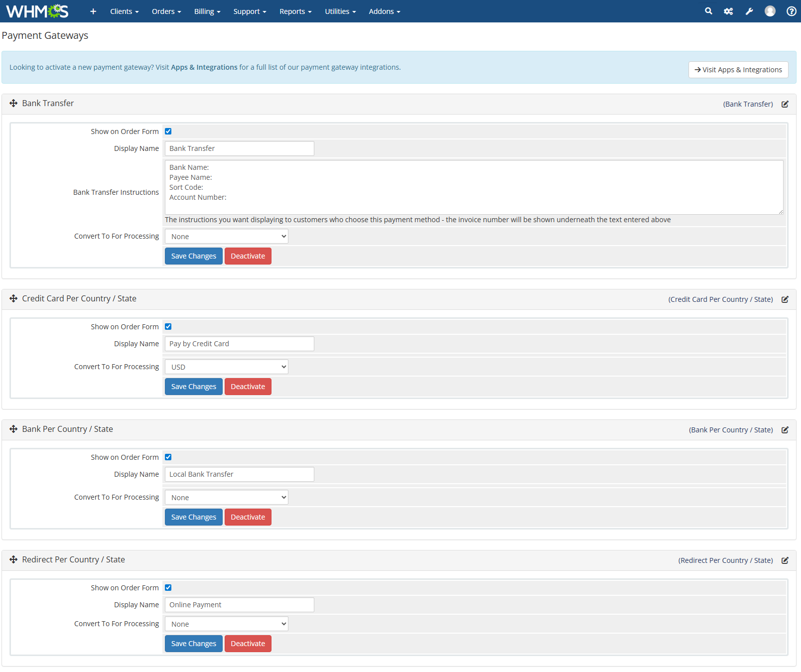Open the Billing menu

click(207, 11)
